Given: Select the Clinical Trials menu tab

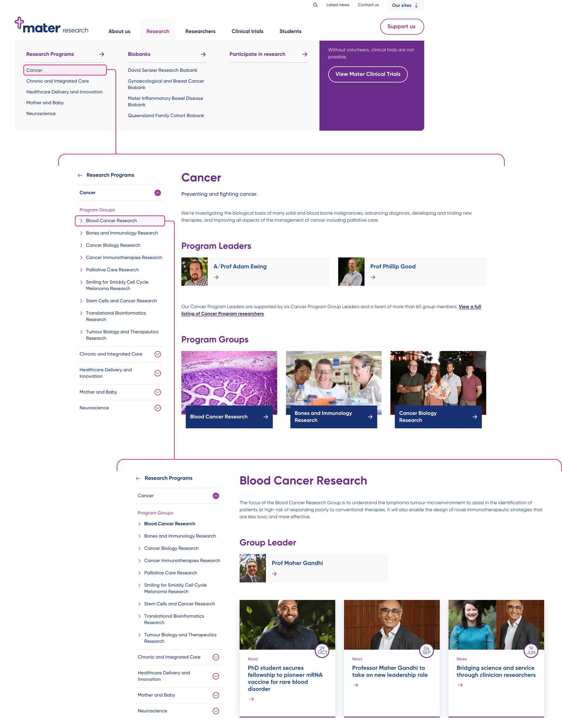Looking at the screenshot, I should [x=247, y=31].
